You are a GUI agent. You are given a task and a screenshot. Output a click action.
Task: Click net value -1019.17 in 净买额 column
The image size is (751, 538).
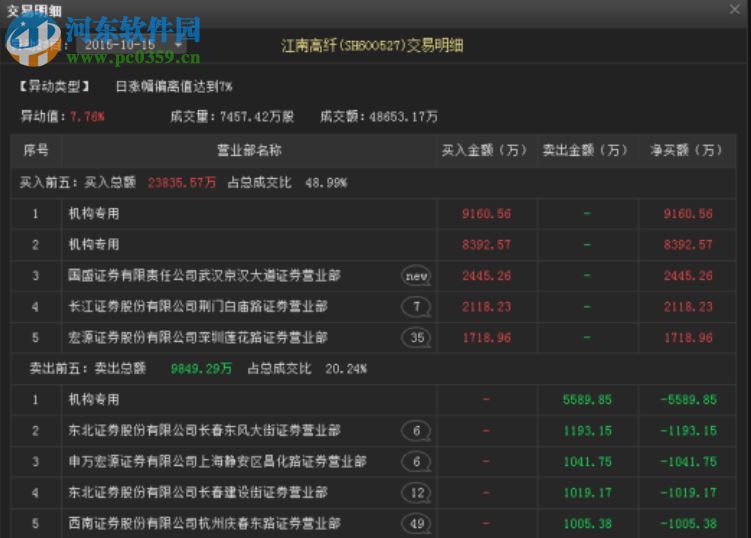[688, 492]
